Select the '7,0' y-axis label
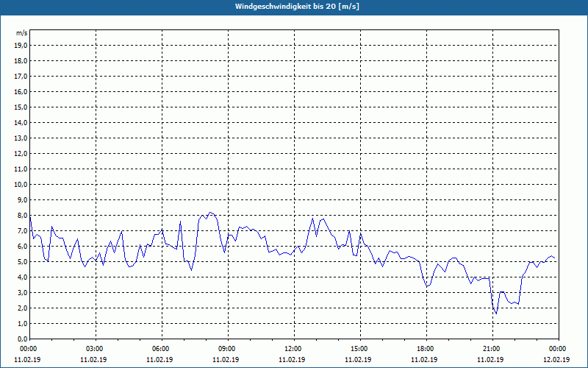The image size is (588, 368). (x=22, y=230)
